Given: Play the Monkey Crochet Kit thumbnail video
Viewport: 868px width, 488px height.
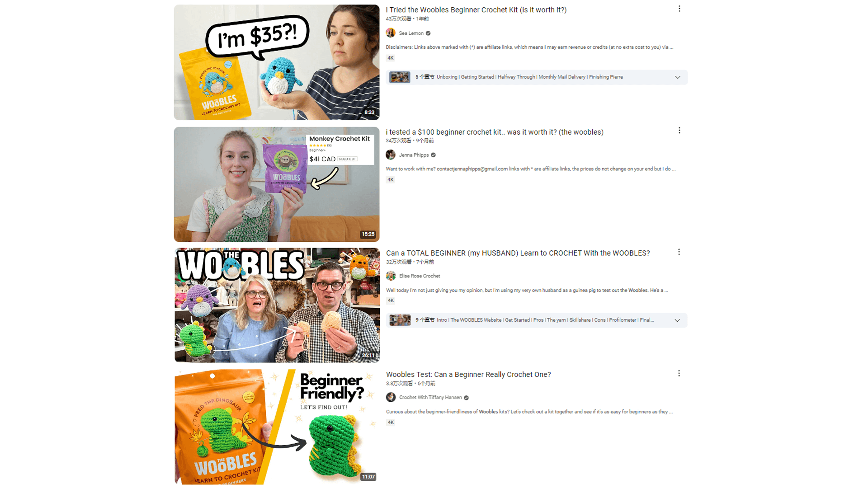Looking at the screenshot, I should click(277, 184).
